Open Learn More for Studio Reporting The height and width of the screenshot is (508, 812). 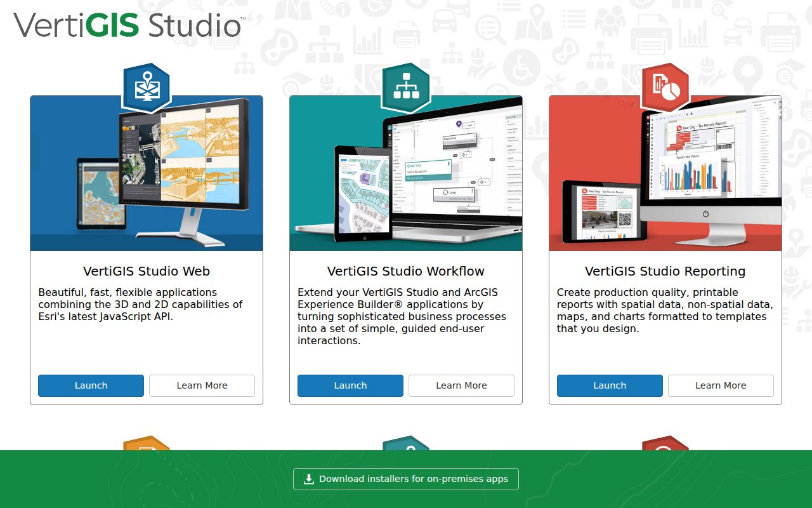tap(721, 385)
